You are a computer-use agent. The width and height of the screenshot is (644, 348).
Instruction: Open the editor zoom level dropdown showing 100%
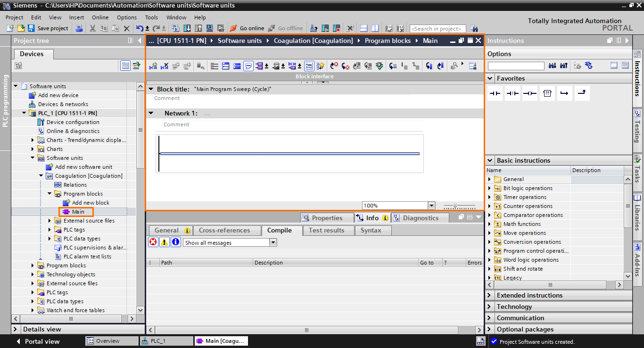431,205
